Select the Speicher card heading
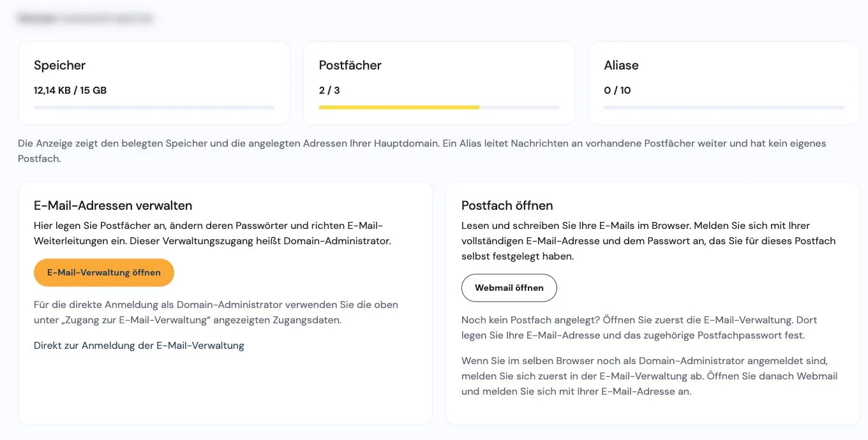This screenshot has width=868, height=440. coord(59,65)
